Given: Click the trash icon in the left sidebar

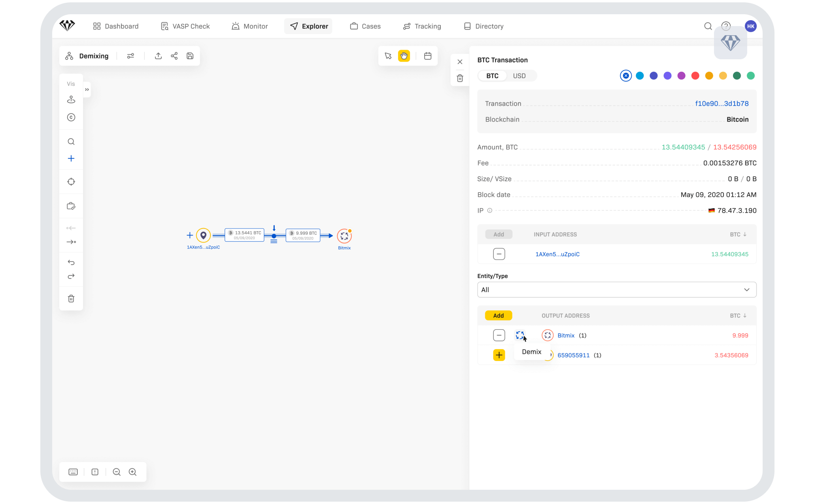Looking at the screenshot, I should 71,298.
